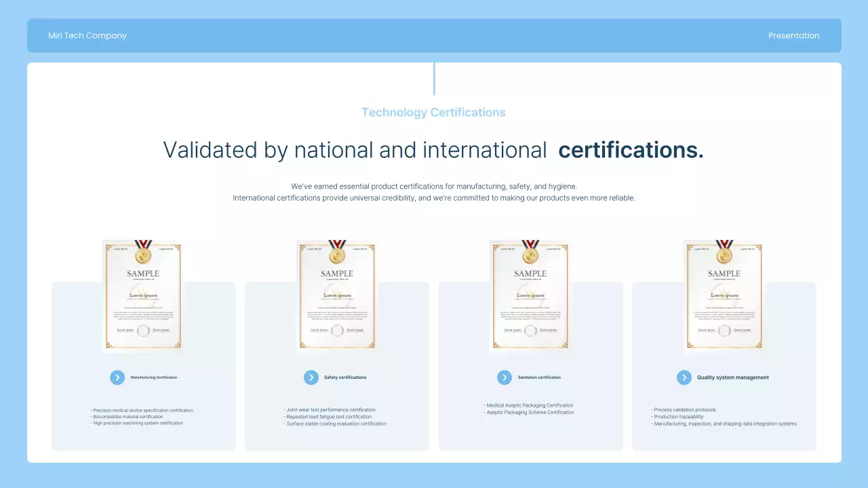Select the Production traceability list item
The height and width of the screenshot is (488, 868).
tap(679, 417)
